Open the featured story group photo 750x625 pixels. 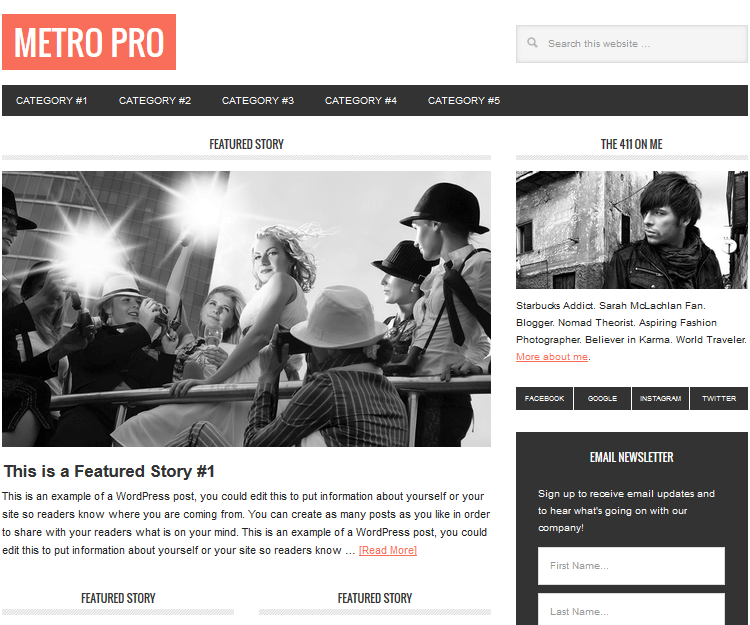[246, 309]
